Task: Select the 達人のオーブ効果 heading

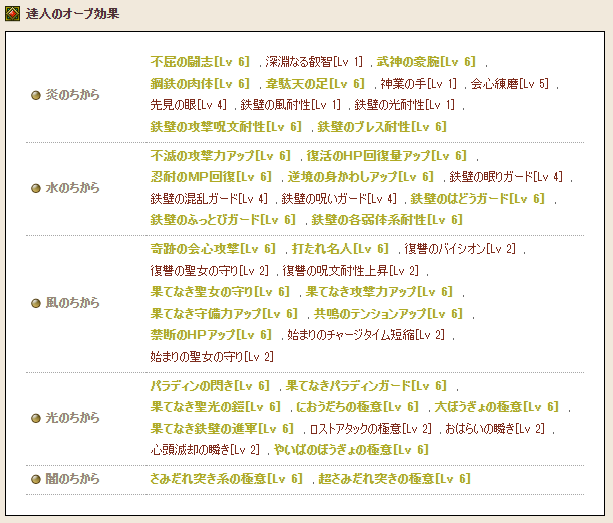Action: pos(72,14)
